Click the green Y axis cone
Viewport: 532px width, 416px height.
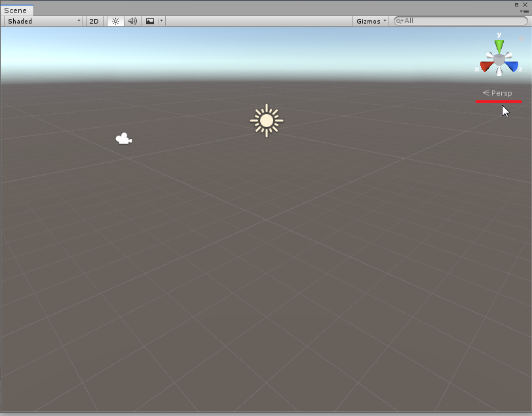coord(499,46)
